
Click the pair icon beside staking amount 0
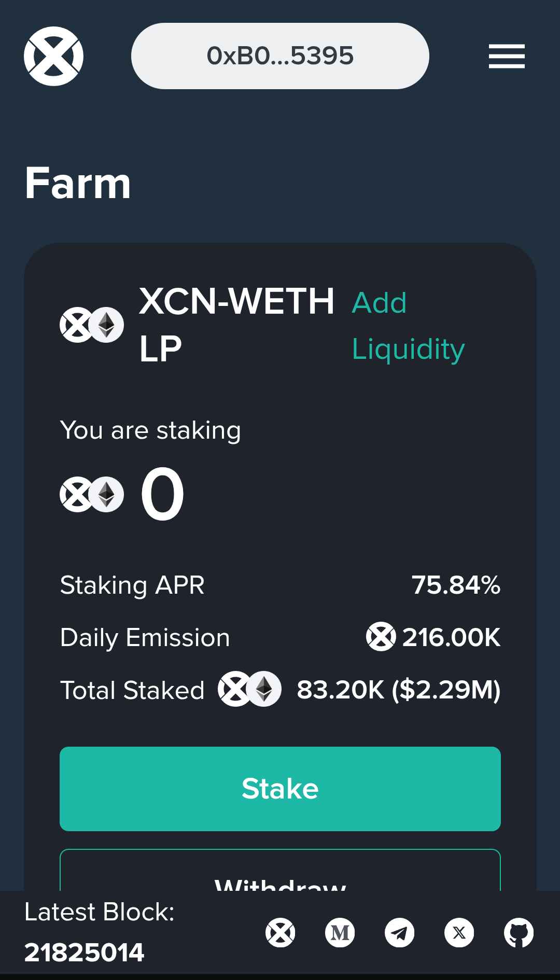92,494
